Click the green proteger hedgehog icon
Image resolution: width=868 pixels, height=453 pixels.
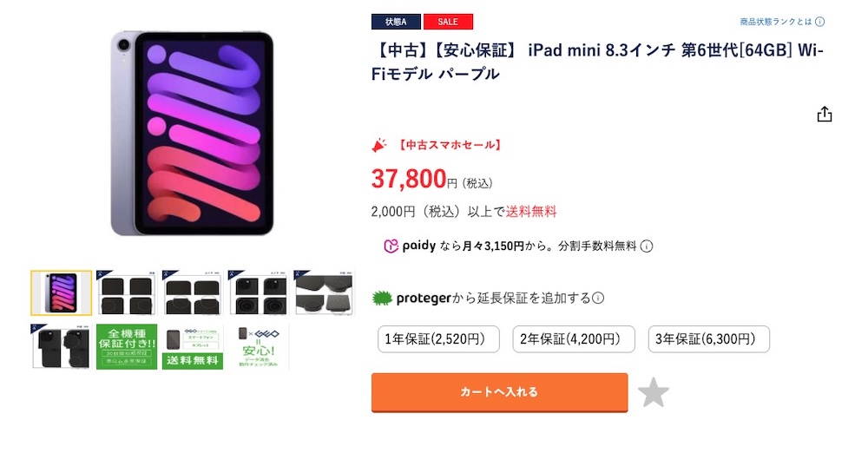click(x=382, y=298)
